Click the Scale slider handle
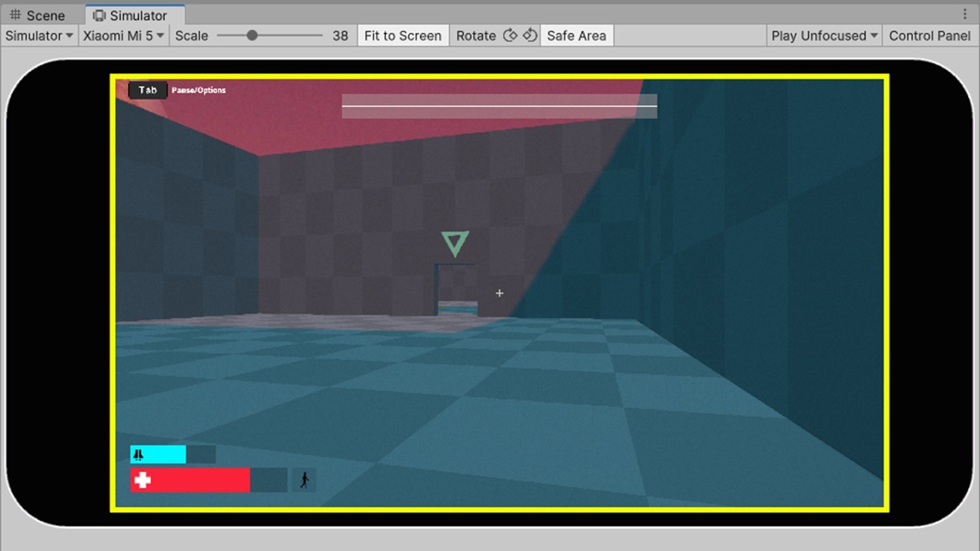Viewport: 980px width, 551px height. (x=252, y=36)
